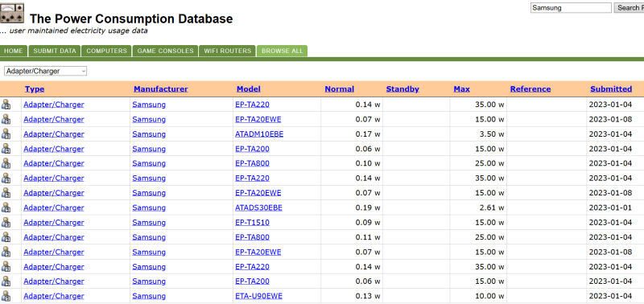Select the 0.13 w normal value
This screenshot has width=644, height=304.
pyautogui.click(x=368, y=296)
